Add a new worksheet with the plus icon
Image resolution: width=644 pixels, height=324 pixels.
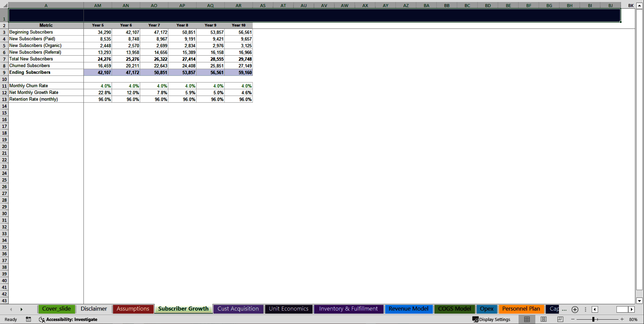(575, 309)
